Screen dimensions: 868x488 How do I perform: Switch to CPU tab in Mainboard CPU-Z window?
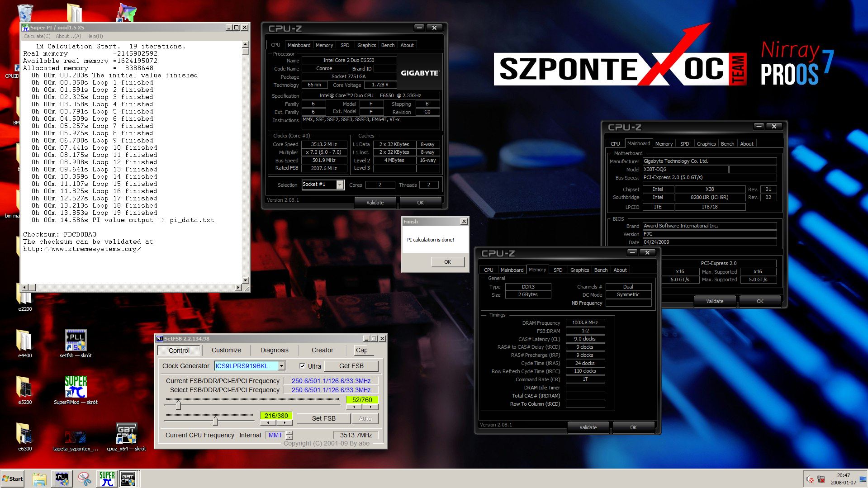[x=615, y=144]
